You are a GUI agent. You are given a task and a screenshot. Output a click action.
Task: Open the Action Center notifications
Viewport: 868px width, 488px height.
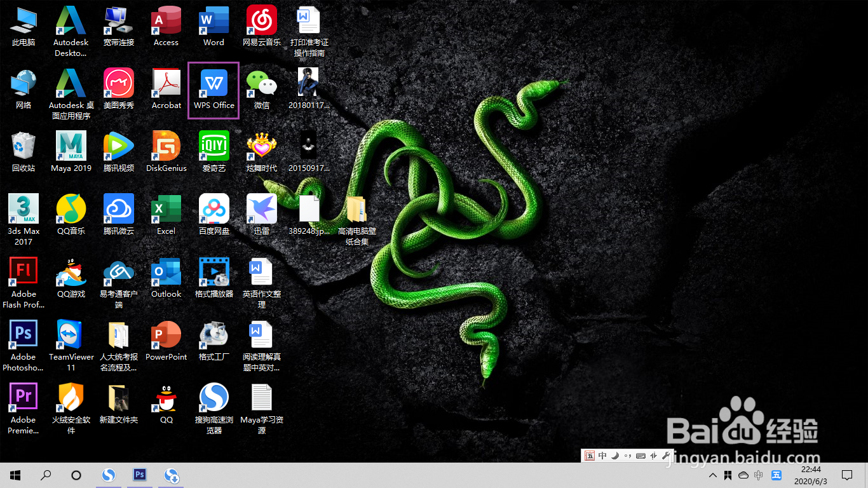[x=847, y=475]
